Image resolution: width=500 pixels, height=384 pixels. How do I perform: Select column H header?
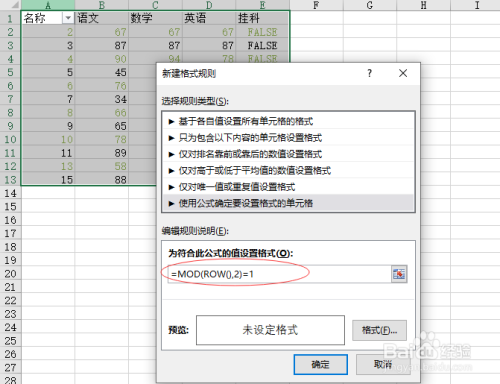click(x=423, y=5)
